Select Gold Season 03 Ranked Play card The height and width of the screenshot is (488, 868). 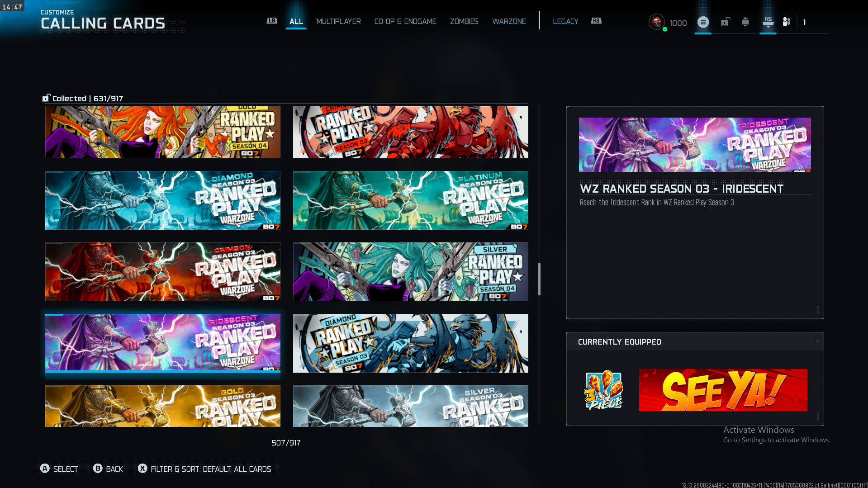pyautogui.click(x=163, y=406)
